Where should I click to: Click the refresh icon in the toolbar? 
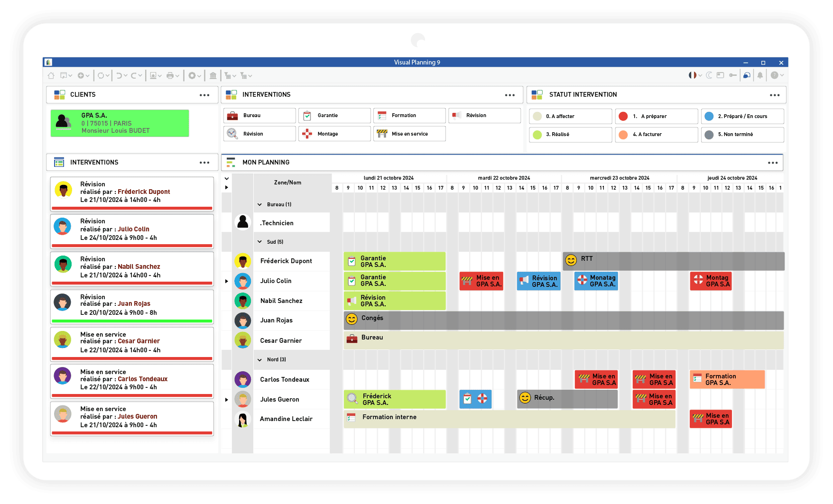click(101, 75)
